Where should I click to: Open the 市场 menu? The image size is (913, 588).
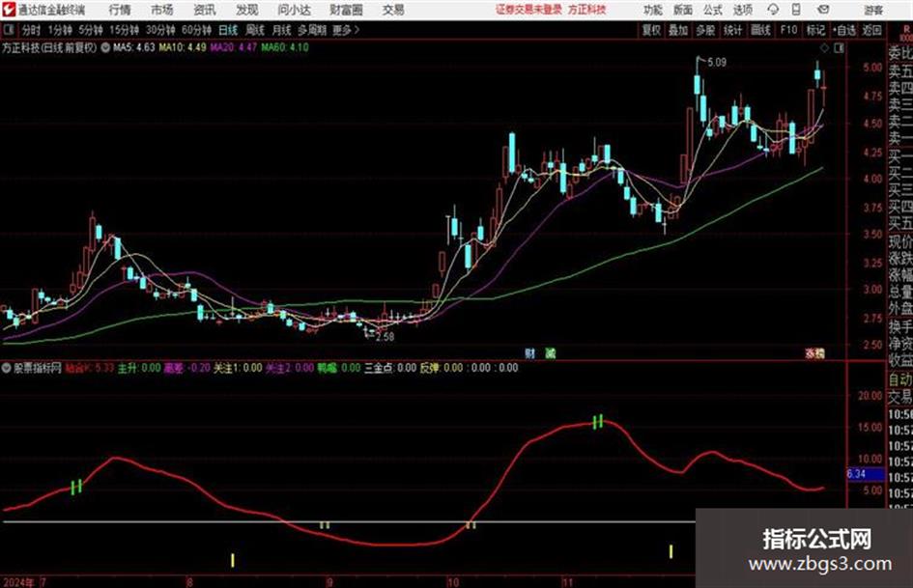[162, 10]
